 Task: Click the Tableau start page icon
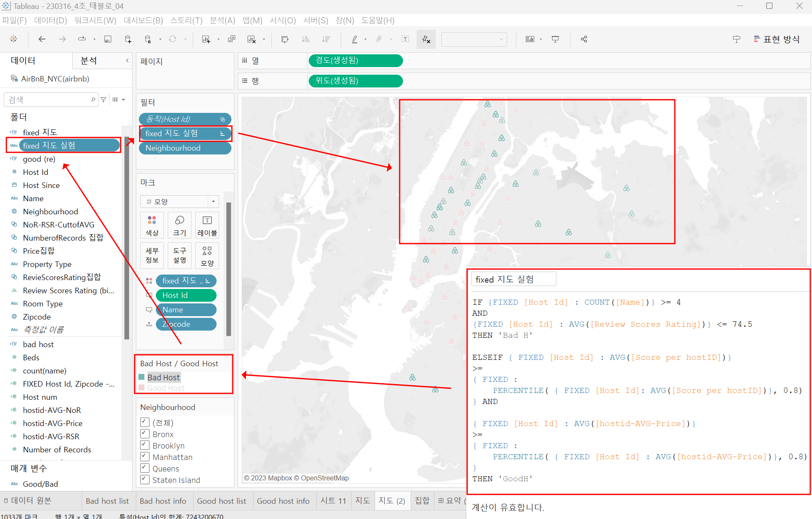[x=14, y=39]
